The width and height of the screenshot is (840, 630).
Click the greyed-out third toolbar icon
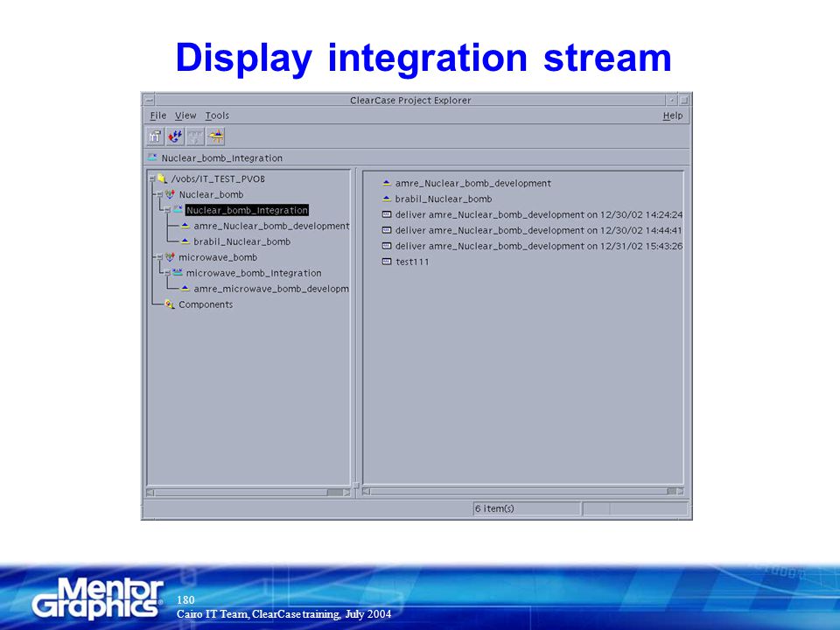(195, 136)
